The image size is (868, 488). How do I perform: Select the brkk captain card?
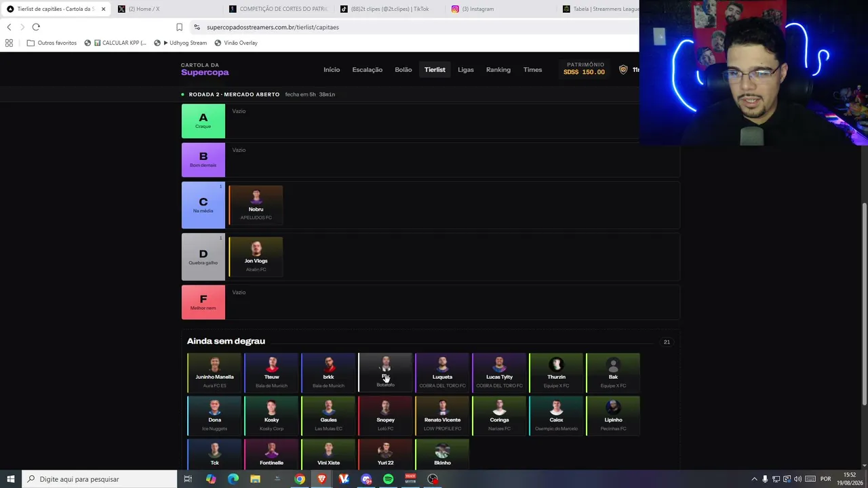click(328, 372)
